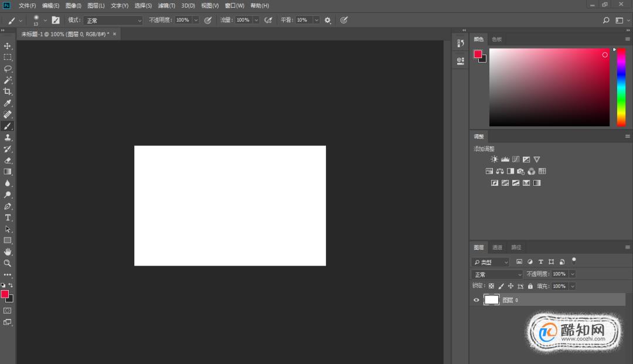
Task: Toggle lock all on the layer
Action: [530, 286]
